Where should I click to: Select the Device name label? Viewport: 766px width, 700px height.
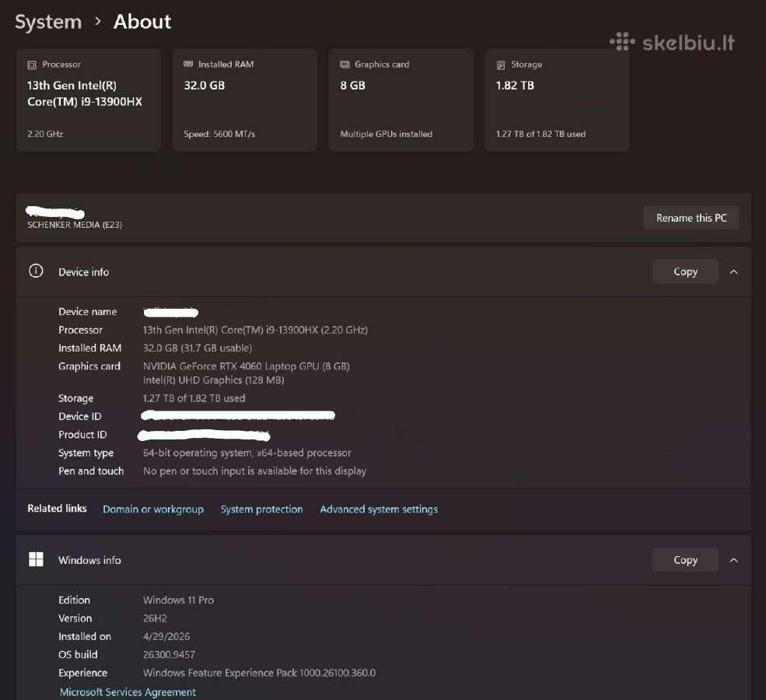click(87, 312)
